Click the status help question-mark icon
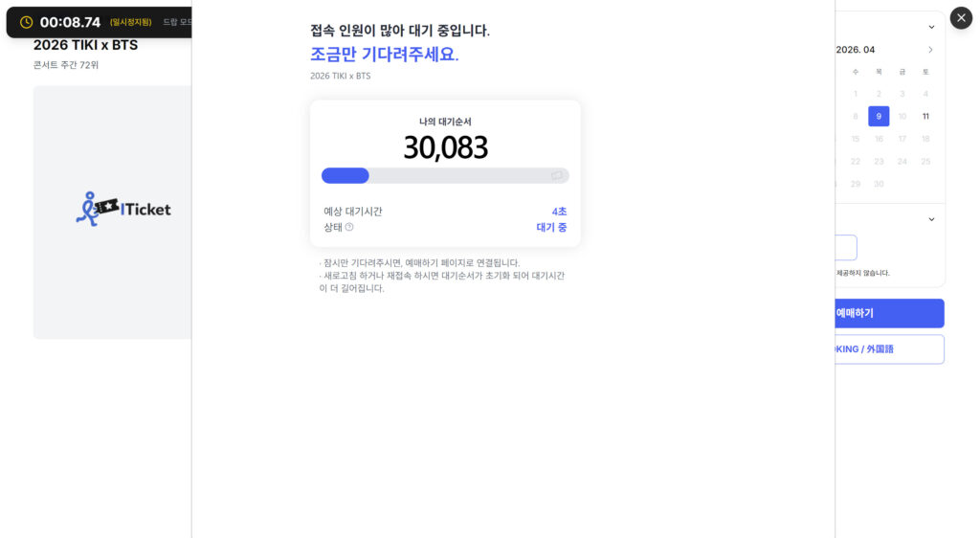The width and height of the screenshot is (980, 538). 349,227
